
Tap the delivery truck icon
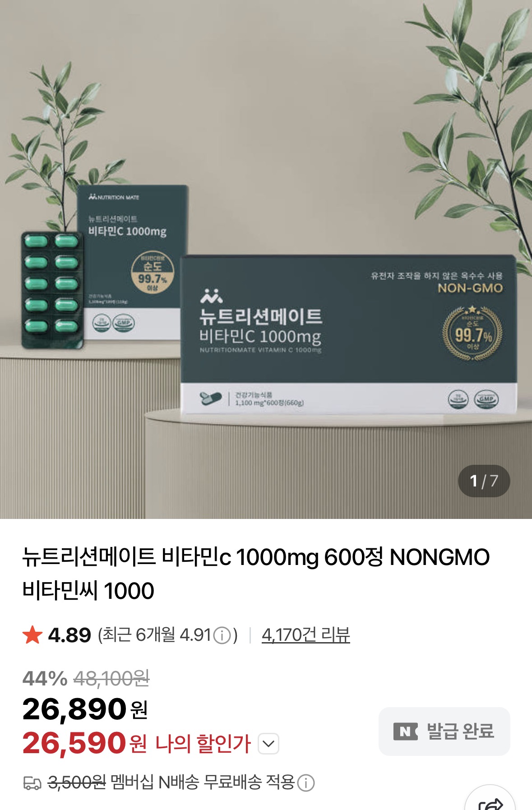pos(32,783)
